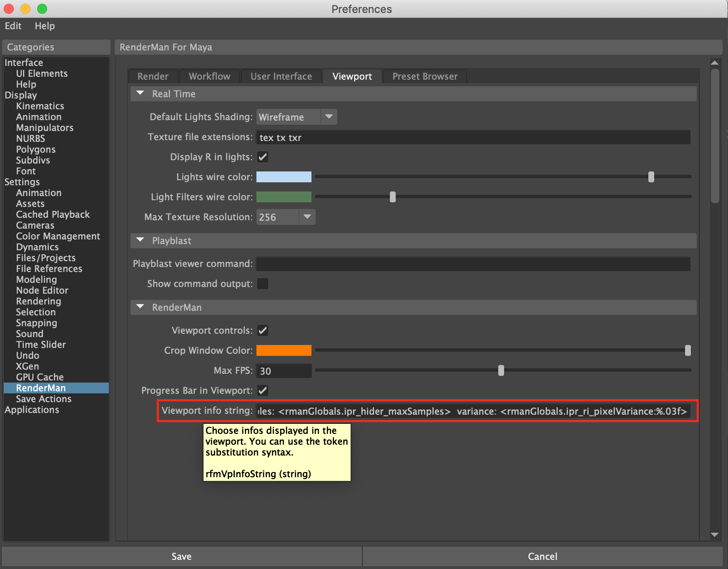Click the Playblast viewer command field

point(473,264)
